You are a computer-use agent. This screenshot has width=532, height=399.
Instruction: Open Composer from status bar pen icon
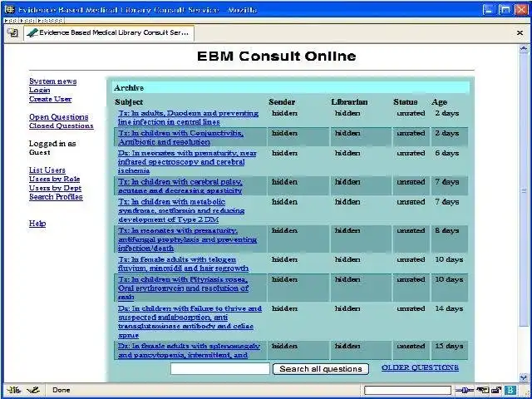point(33,390)
